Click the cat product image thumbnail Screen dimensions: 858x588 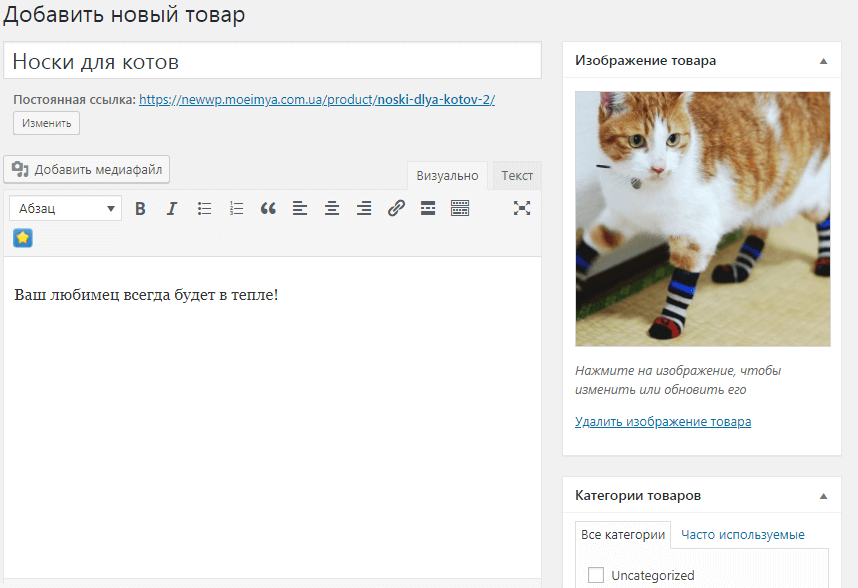click(x=702, y=218)
